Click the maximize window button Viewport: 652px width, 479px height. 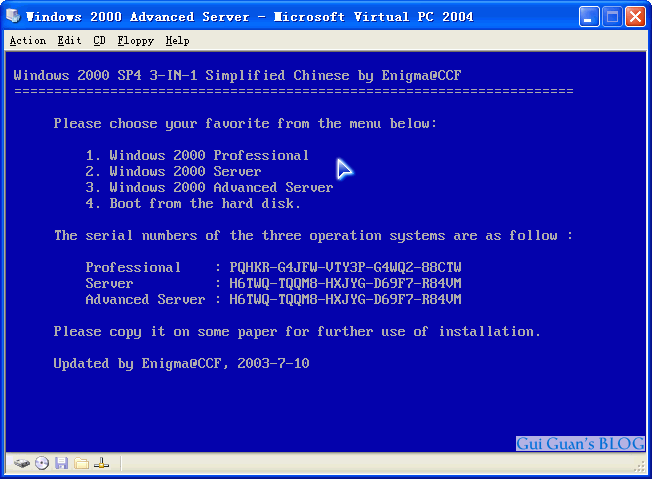tap(612, 17)
